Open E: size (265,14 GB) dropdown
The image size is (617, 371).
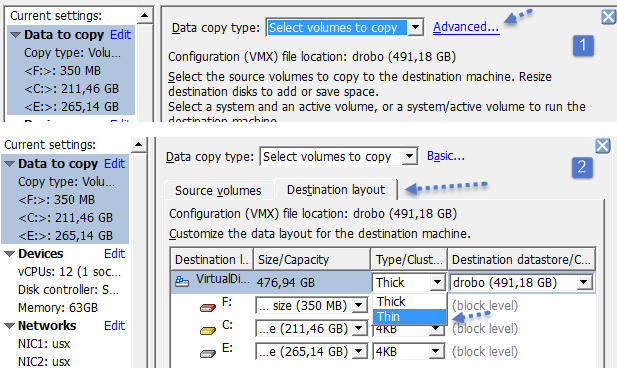pyautogui.click(x=358, y=352)
